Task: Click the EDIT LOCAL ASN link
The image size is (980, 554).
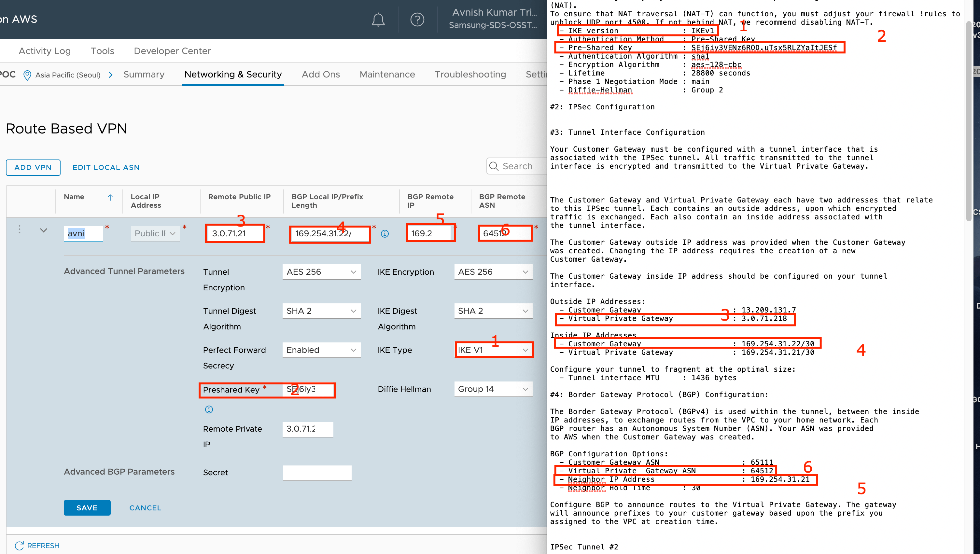Action: click(x=106, y=167)
